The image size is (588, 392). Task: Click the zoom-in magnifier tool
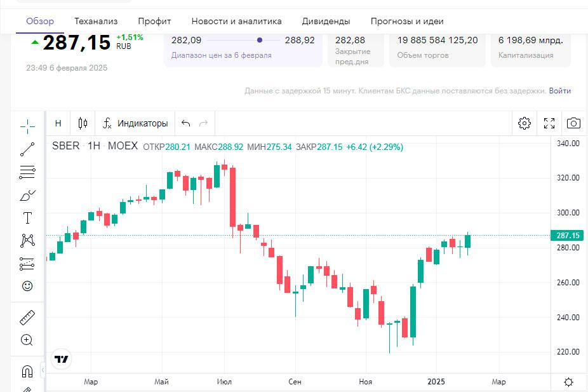(27, 340)
